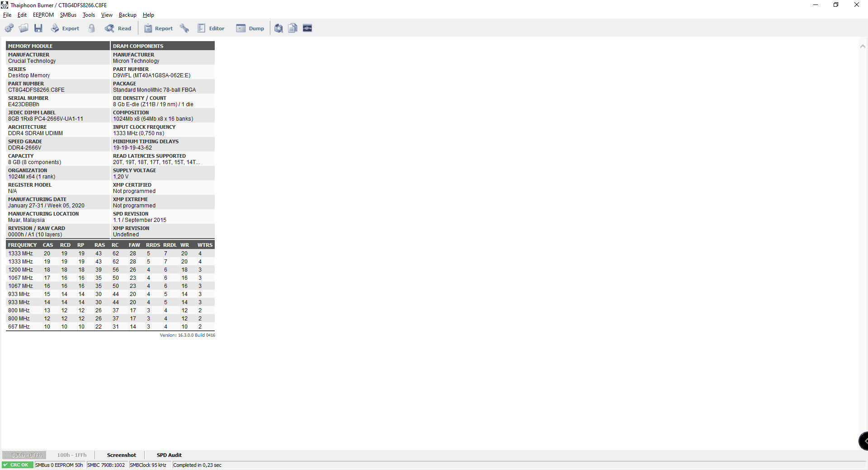The height and width of the screenshot is (470, 868).
Task: Click SMBC 790B:1002 status entry
Action: click(107, 465)
